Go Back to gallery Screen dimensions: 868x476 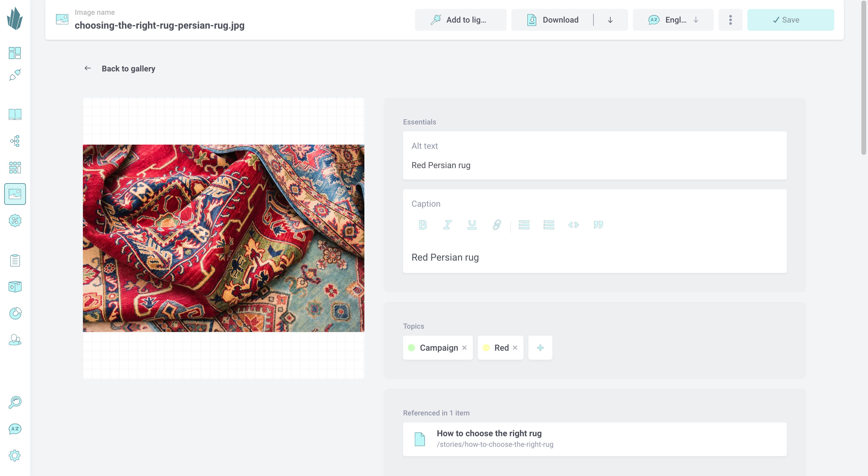click(128, 69)
